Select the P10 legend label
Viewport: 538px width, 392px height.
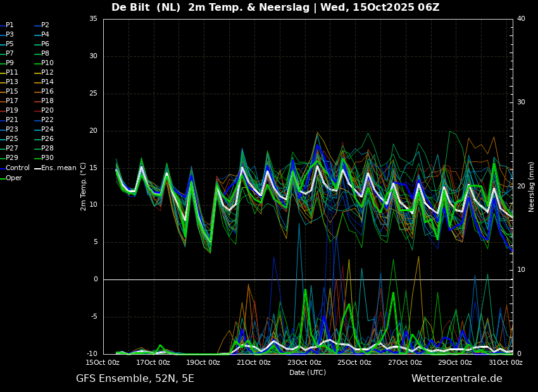(47, 63)
